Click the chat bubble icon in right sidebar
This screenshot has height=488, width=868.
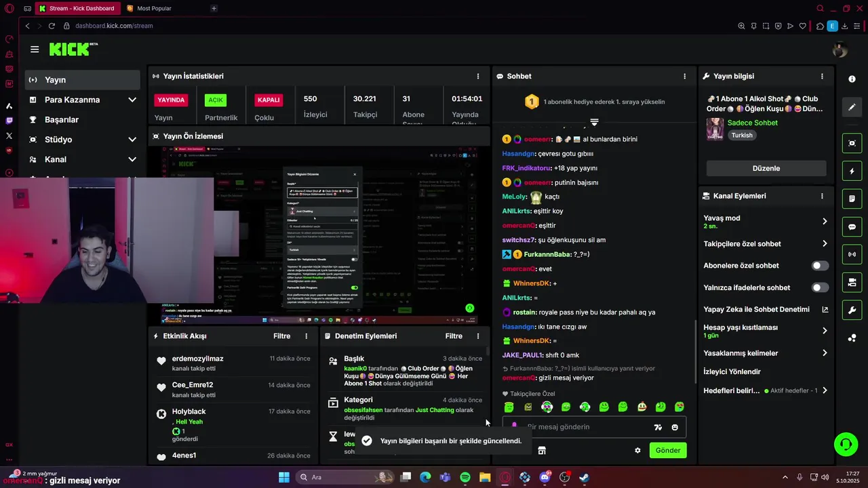pos(852,227)
